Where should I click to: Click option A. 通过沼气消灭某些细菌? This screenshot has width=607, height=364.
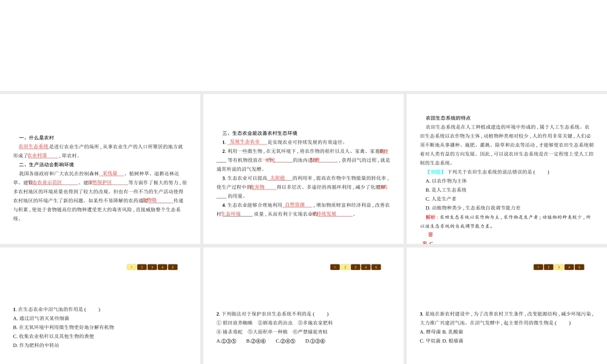click(x=41, y=318)
